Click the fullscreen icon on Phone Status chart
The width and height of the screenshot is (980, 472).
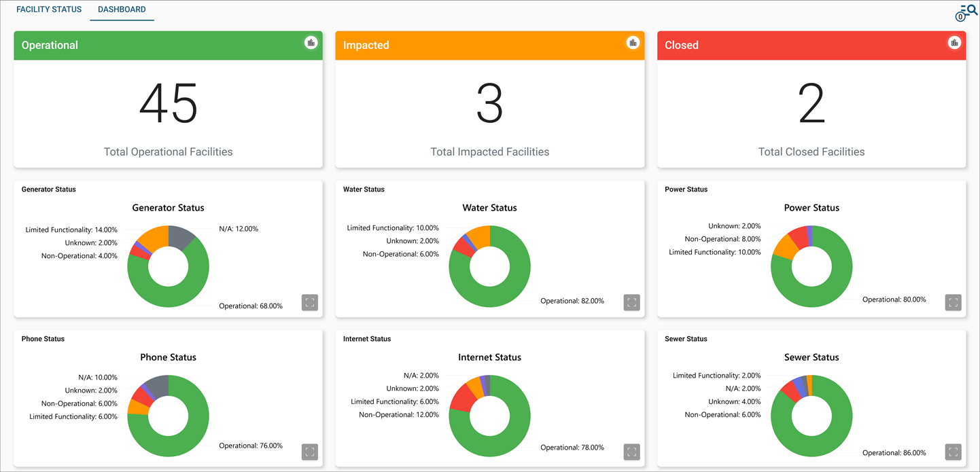310,452
